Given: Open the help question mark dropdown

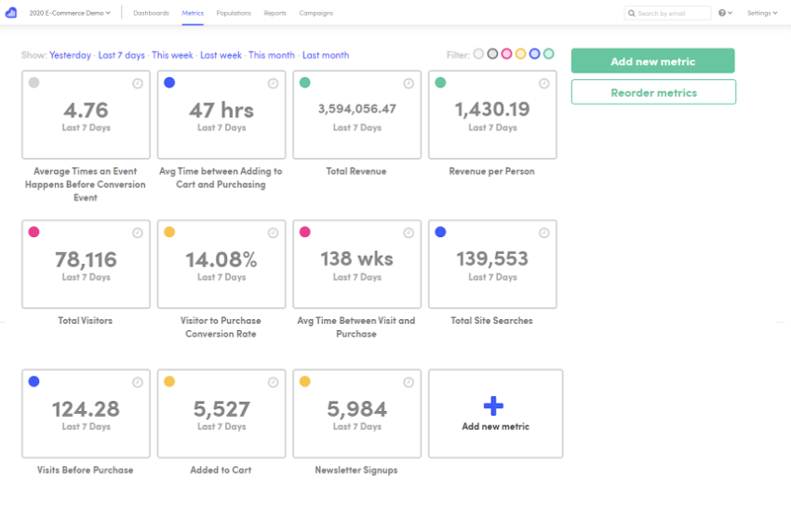Looking at the screenshot, I should 726,13.
